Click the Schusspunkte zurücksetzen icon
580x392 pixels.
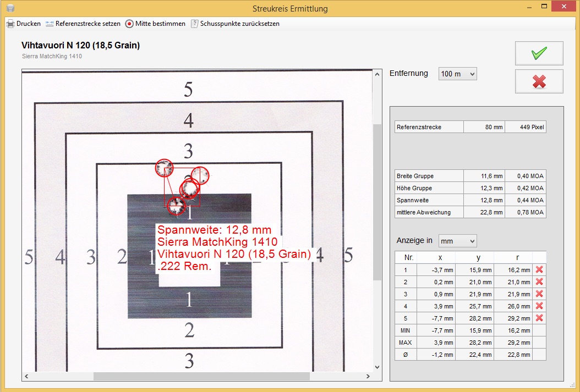195,24
